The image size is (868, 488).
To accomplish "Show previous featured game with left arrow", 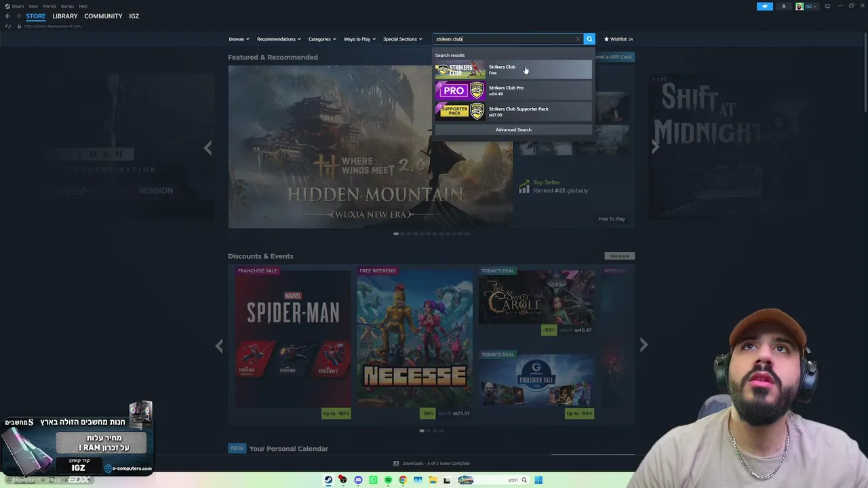I will (208, 148).
